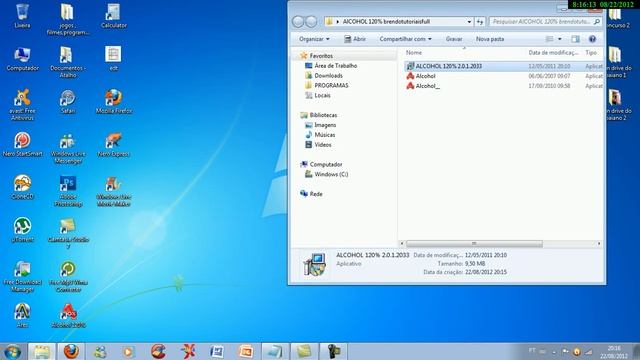The image size is (640, 360).
Task: Click Nova pasta to create a folder
Action: click(x=490, y=39)
